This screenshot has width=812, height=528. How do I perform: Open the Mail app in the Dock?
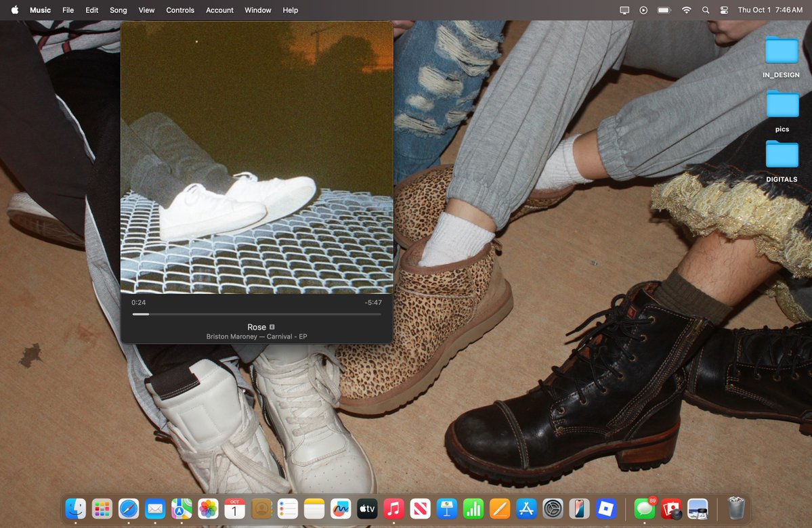(x=155, y=509)
